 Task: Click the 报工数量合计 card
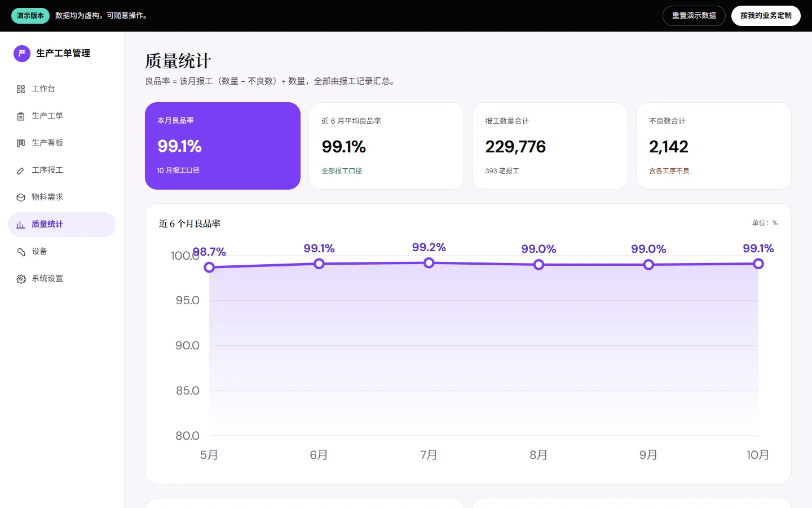550,146
